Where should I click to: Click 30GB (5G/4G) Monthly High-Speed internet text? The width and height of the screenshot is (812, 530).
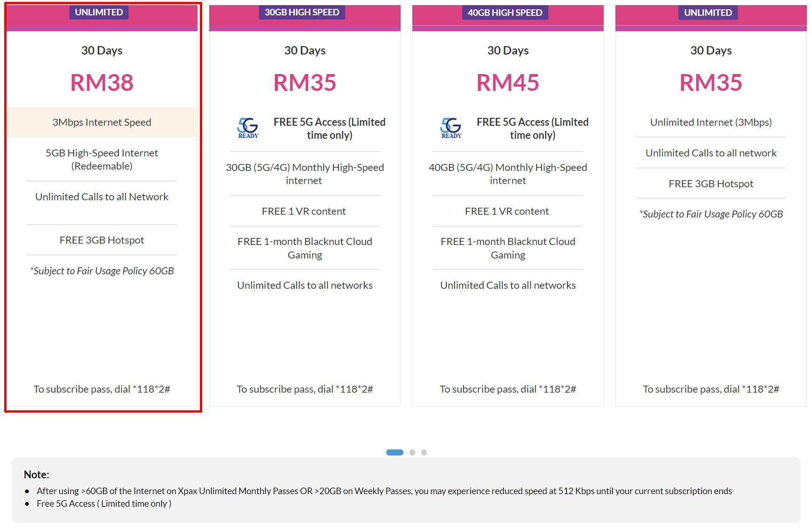click(305, 174)
